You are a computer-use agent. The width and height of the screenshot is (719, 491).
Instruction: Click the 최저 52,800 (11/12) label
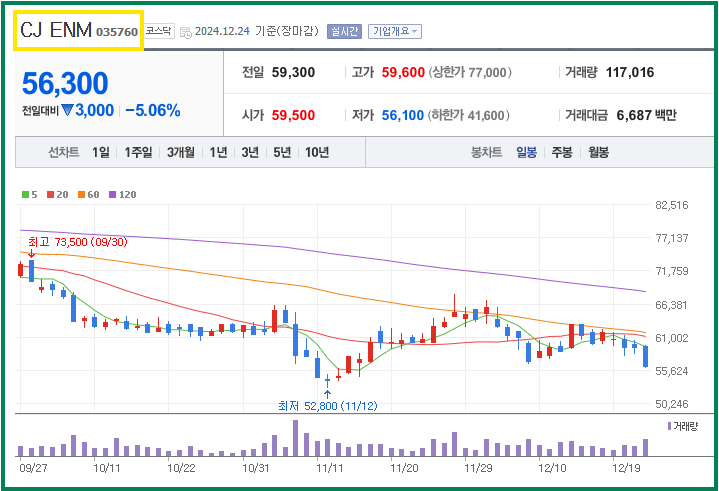click(327, 406)
